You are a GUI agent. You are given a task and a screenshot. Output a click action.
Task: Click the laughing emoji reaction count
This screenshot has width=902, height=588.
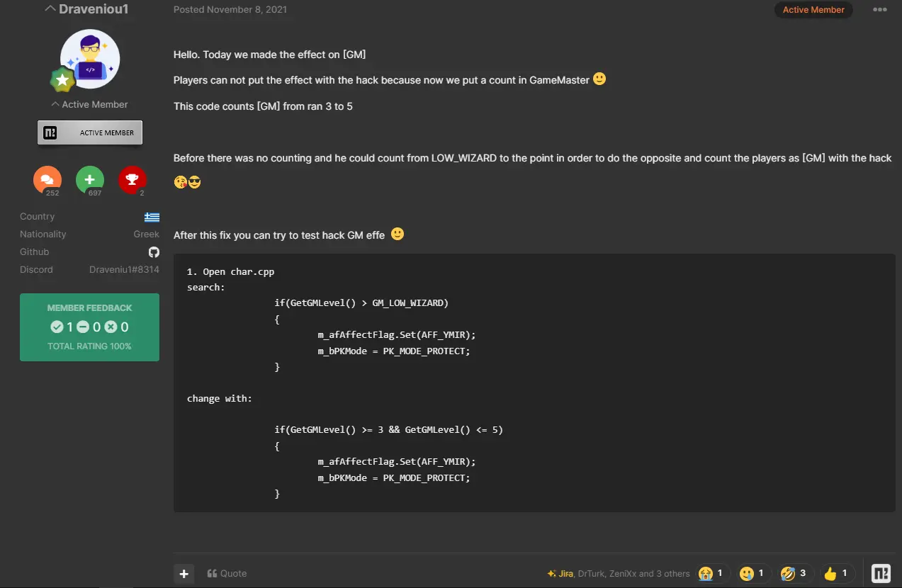tap(794, 573)
